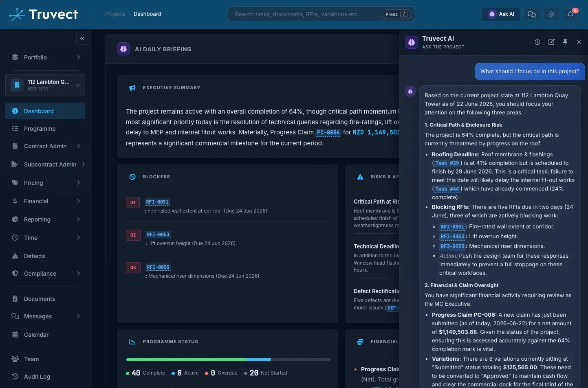Open PC-0006 claim link in summary
Viewport: 588px width, 388px height.
(x=328, y=133)
